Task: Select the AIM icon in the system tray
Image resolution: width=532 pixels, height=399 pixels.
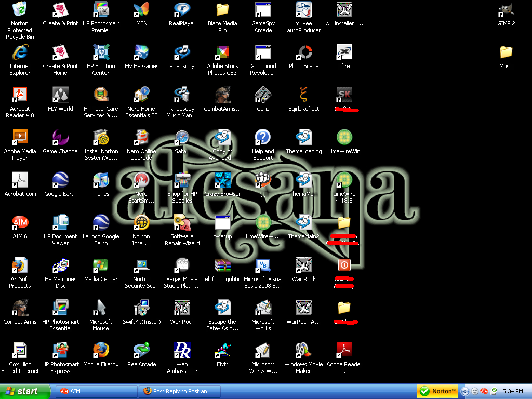Action: pos(484,391)
